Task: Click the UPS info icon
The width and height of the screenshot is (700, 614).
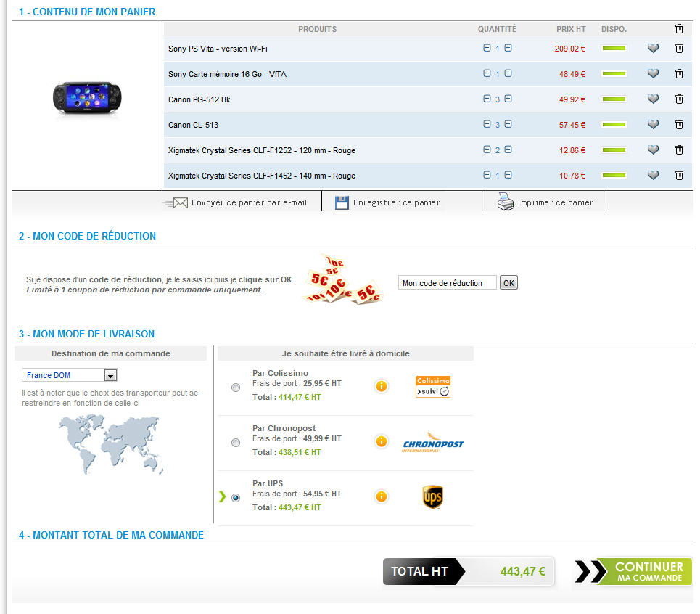Action: tap(382, 496)
